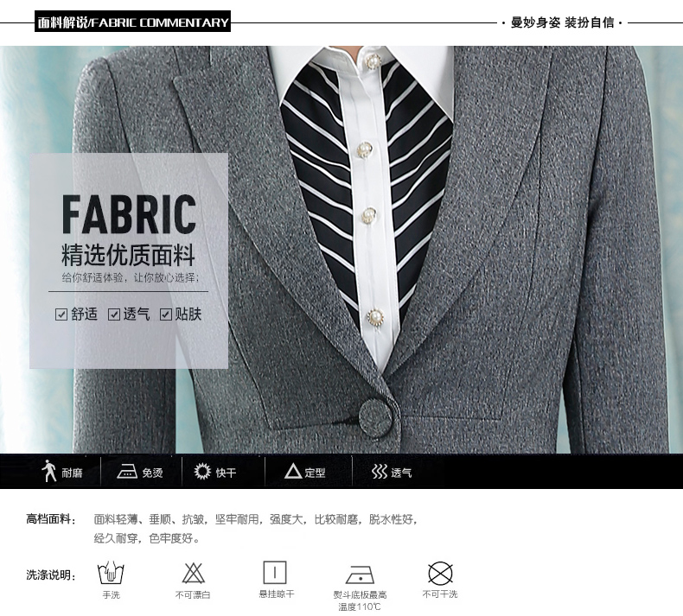Screen dimensions: 683x616
Task: Click the 熨斗底板最高温度110℃ caption
Action: tap(360, 600)
